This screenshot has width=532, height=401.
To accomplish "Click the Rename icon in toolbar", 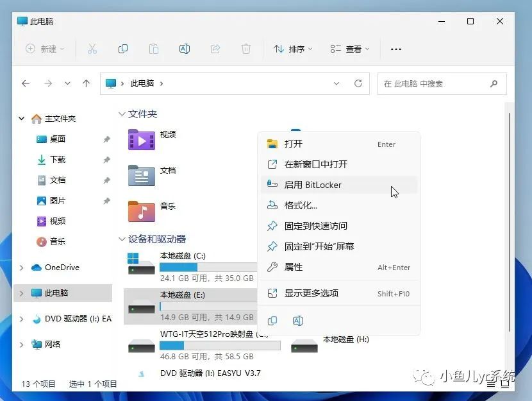I will tap(184, 49).
